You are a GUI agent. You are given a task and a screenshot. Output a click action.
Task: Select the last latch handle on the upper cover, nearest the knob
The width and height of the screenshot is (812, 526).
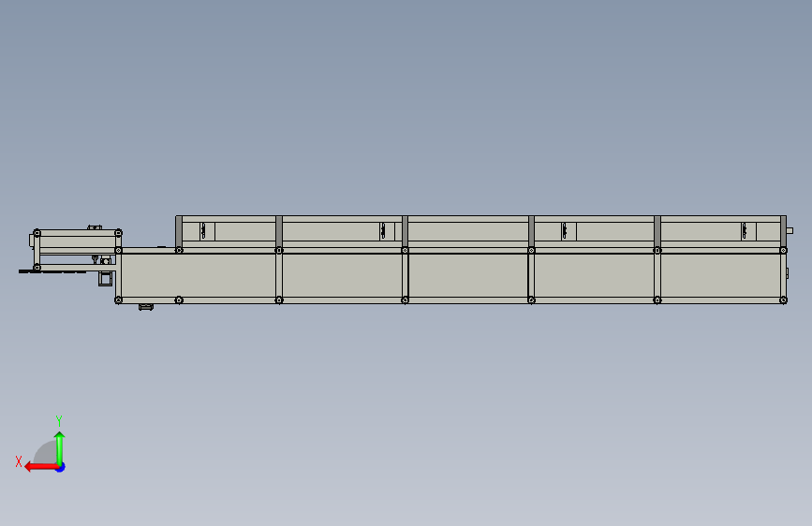(x=745, y=231)
